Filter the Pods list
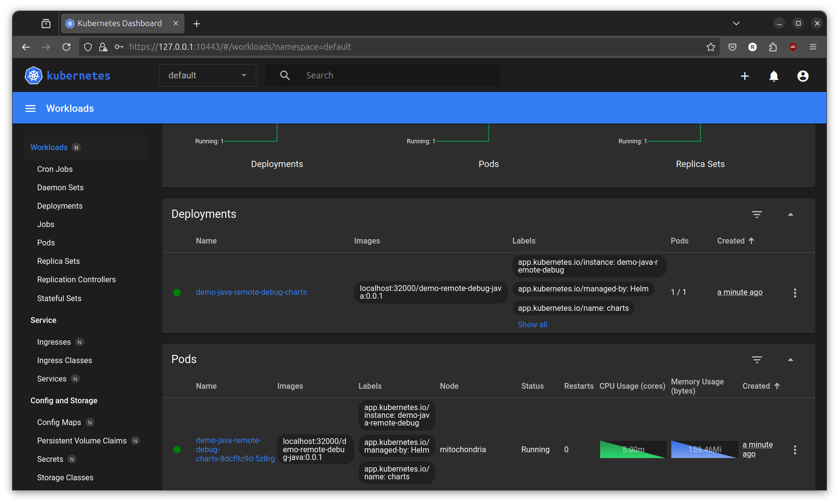 (x=757, y=359)
